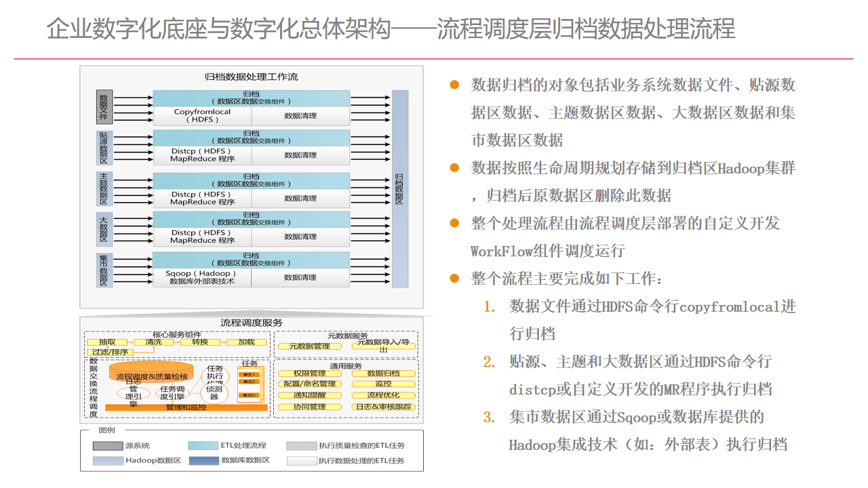Click the 抽取 step box

point(107,342)
